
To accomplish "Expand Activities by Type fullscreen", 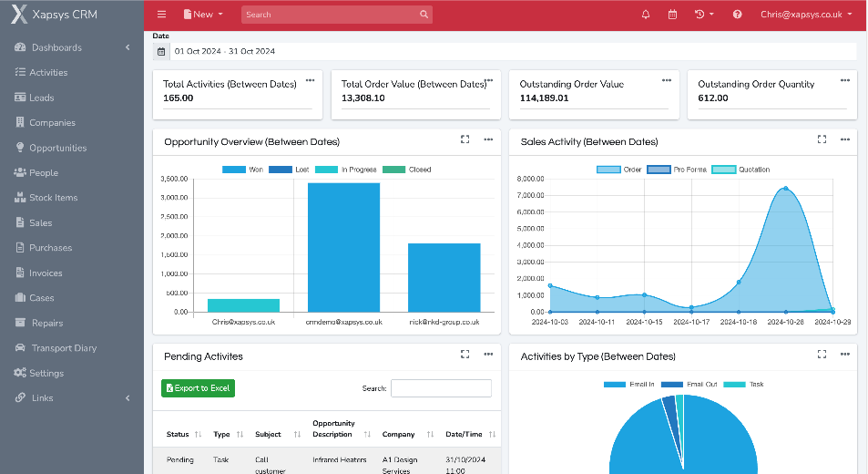I will coord(822,355).
